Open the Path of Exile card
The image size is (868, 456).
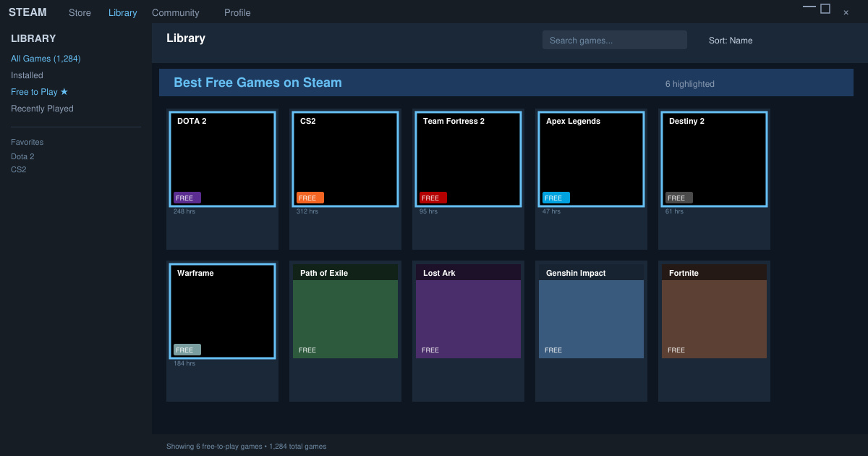pyautogui.click(x=345, y=332)
